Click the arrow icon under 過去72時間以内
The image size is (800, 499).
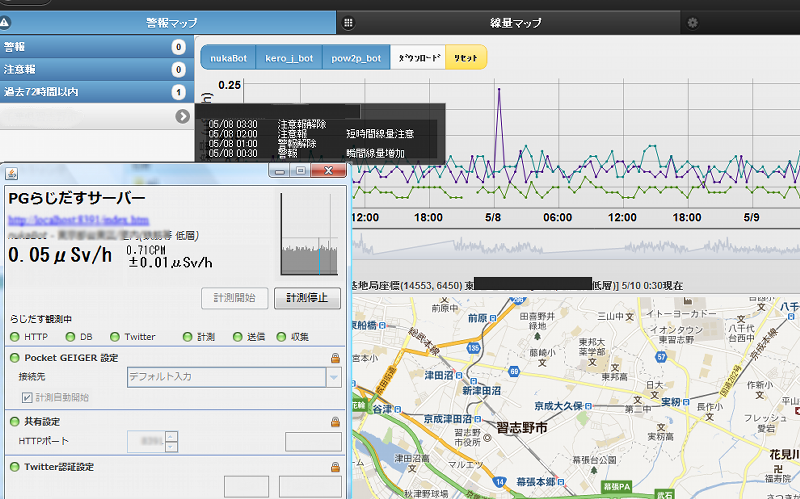pyautogui.click(x=182, y=116)
